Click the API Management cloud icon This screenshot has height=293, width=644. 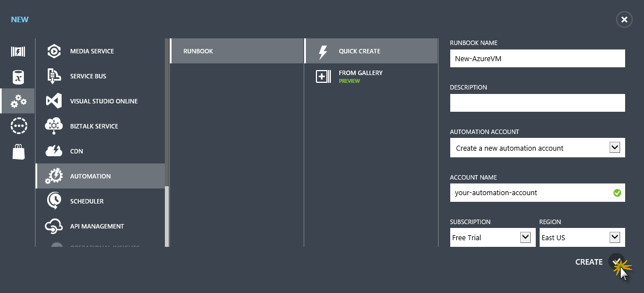coord(54,226)
